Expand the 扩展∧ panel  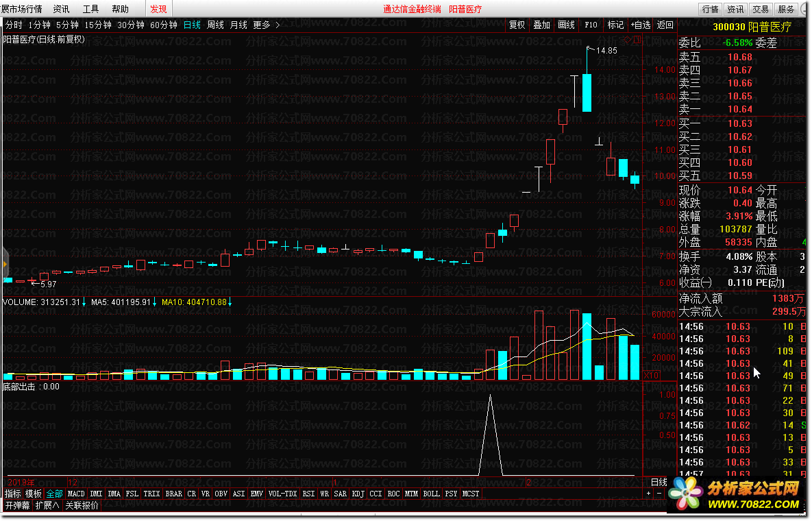pos(47,505)
